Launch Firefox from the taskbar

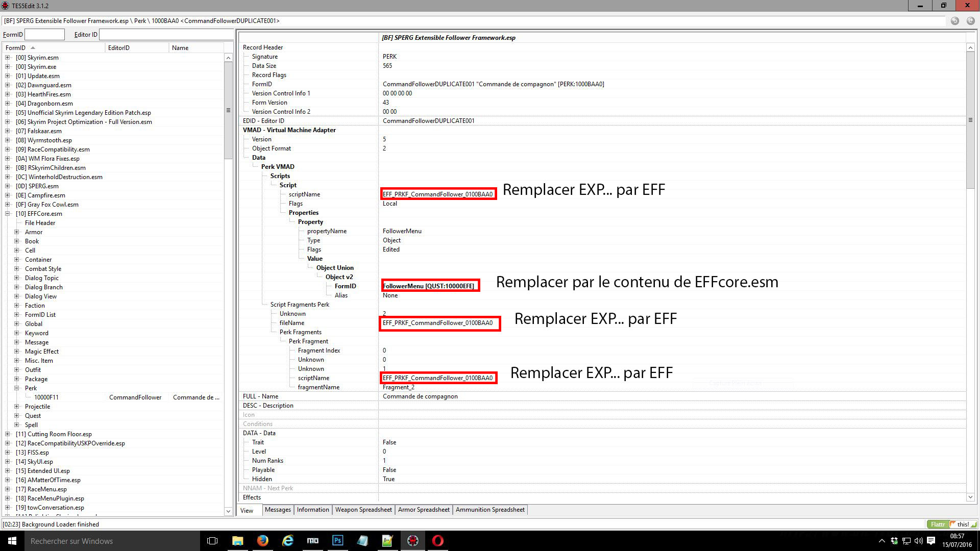(x=263, y=541)
